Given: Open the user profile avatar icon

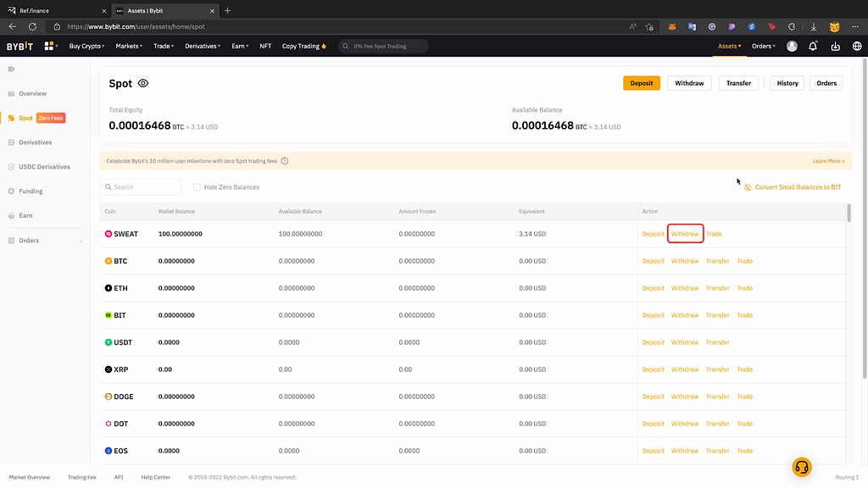Looking at the screenshot, I should click(x=793, y=47).
